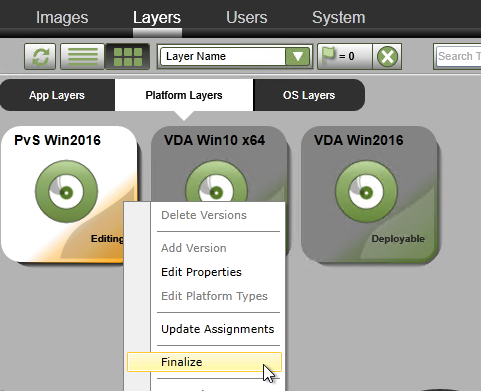Click the PvS Win2016 disc icon
The height and width of the screenshot is (391, 481).
tap(66, 192)
